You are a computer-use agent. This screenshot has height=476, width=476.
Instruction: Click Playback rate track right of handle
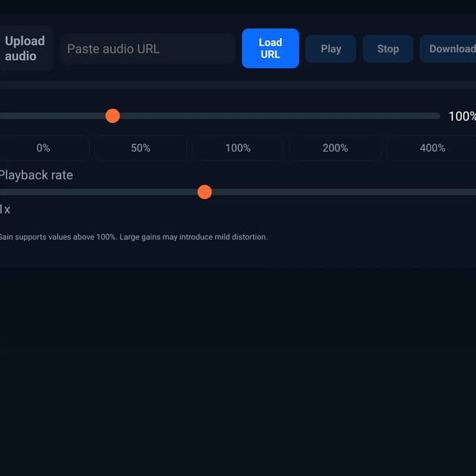click(344, 192)
